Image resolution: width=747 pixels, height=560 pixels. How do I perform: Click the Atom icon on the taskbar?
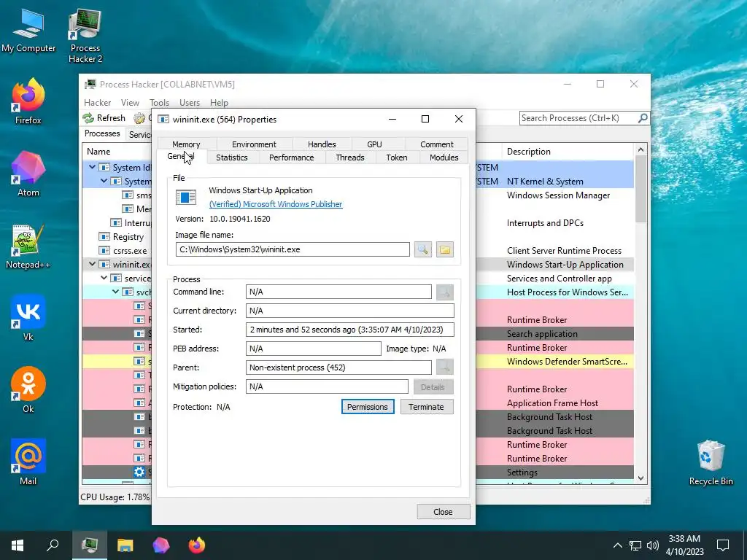(x=161, y=545)
